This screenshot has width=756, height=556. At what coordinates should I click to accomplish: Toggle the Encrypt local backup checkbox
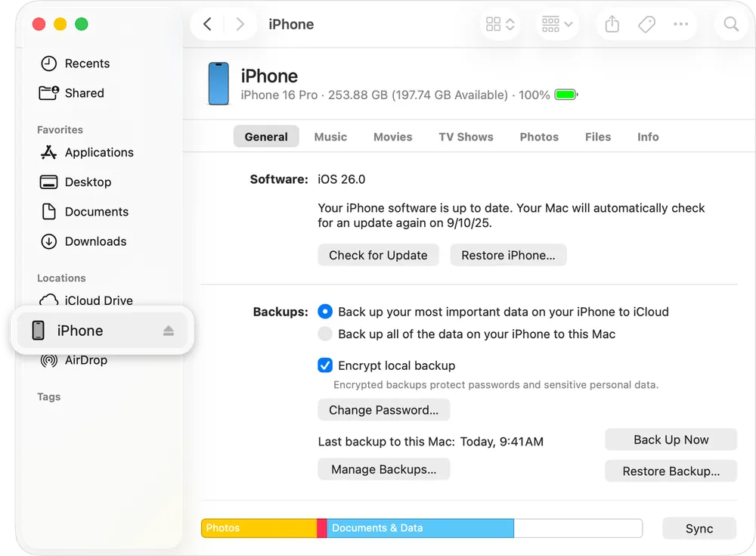325,365
